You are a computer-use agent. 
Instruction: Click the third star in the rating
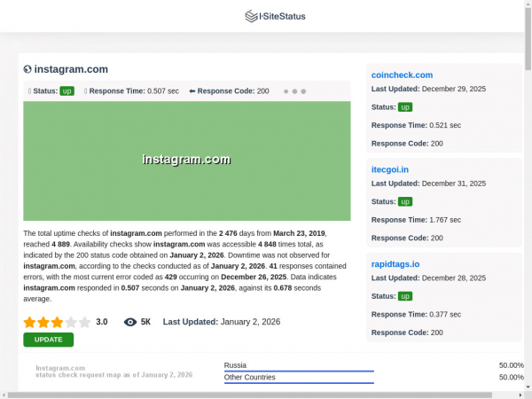pyautogui.click(x=57, y=322)
